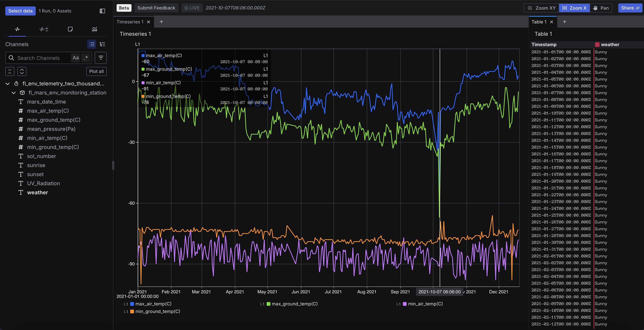
Task: Enable Zoom XY mode
Action: (x=542, y=8)
